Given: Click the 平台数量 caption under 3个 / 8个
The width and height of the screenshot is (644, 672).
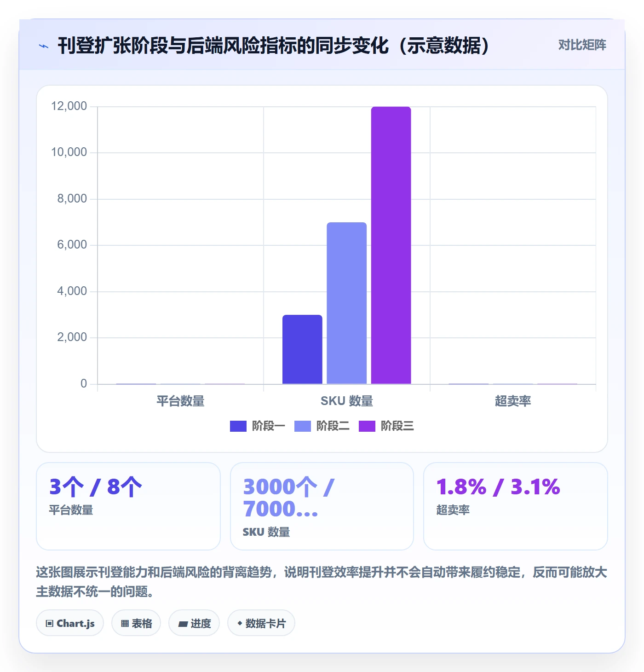Looking at the screenshot, I should (x=71, y=510).
